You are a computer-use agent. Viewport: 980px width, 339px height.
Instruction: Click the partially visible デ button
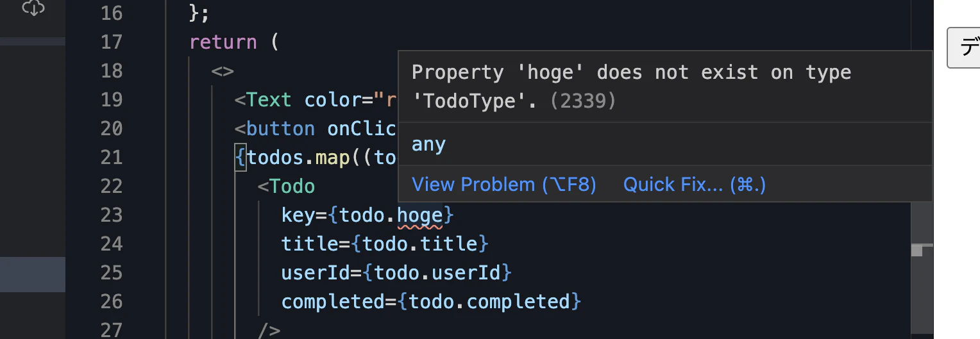[x=965, y=47]
